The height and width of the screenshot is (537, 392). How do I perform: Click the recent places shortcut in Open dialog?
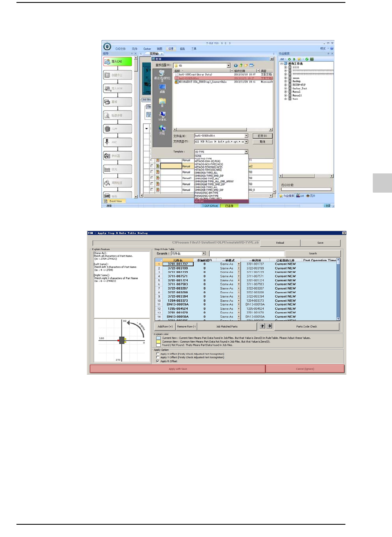point(162,75)
